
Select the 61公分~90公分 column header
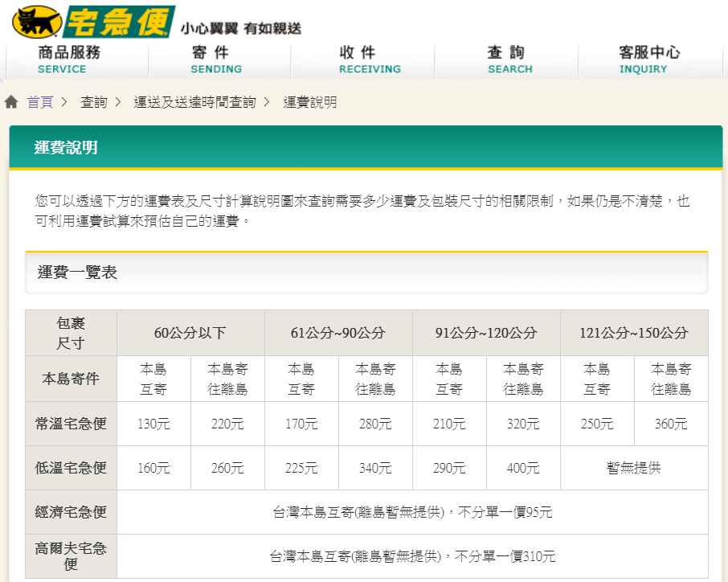[338, 333]
